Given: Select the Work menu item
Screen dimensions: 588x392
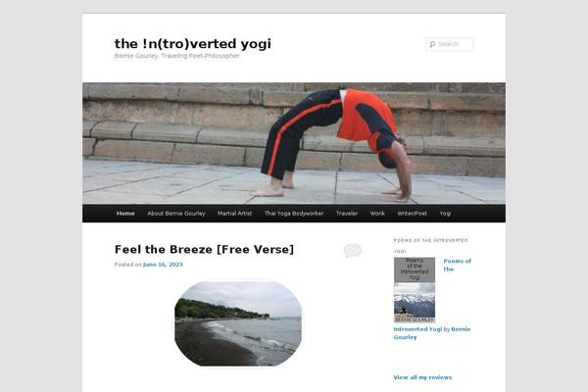Looking at the screenshot, I should [377, 214].
